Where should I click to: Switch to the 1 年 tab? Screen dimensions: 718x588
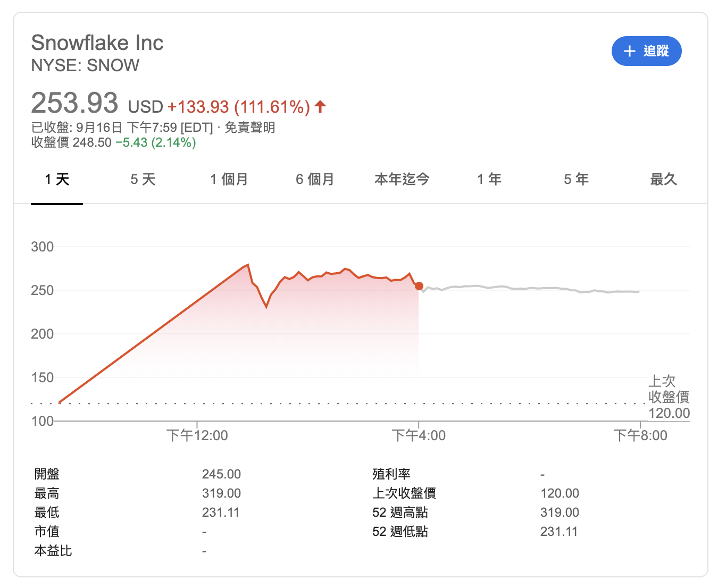(x=489, y=179)
